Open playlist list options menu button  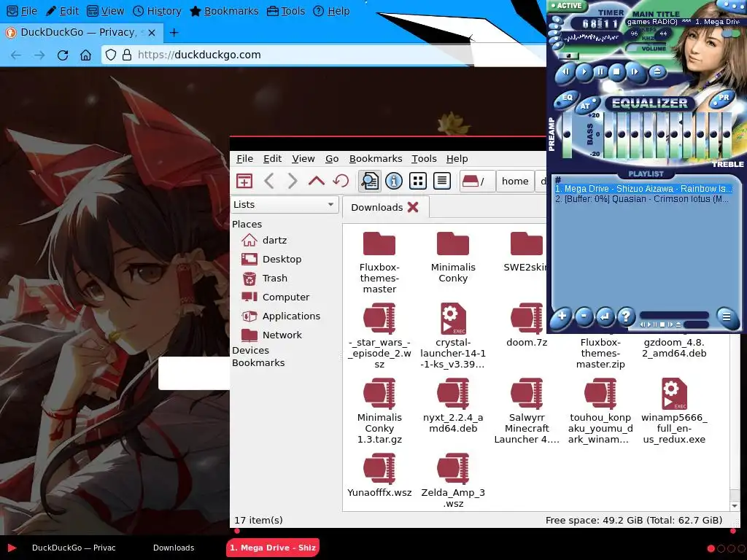pos(726,316)
